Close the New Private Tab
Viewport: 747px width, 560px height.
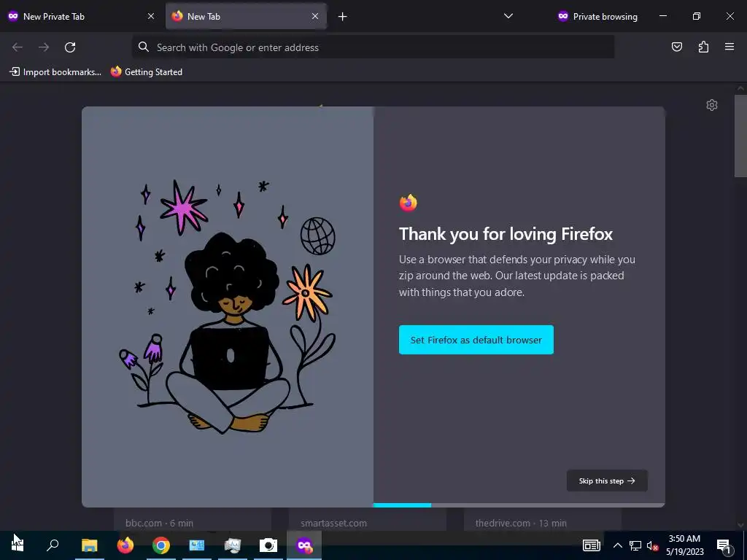point(151,16)
